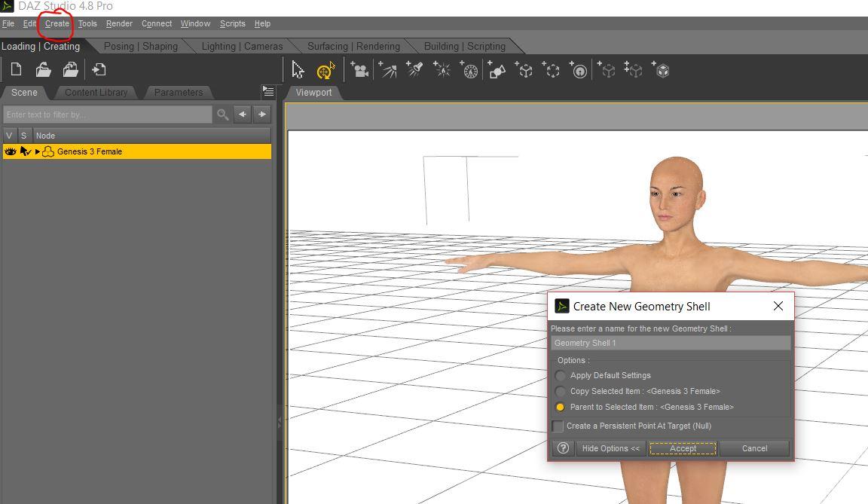Expand the Genesis 3 Female tree node
The height and width of the screenshot is (504, 868).
pos(38,151)
